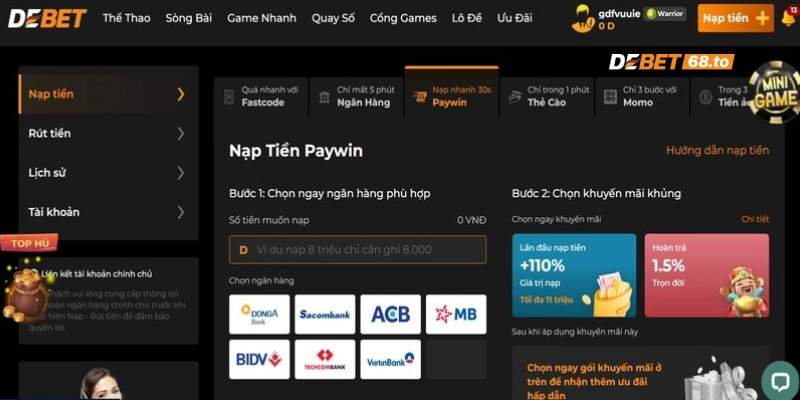This screenshot has height=400, width=800.
Task: Select the ACB bank logo
Action: click(390, 314)
